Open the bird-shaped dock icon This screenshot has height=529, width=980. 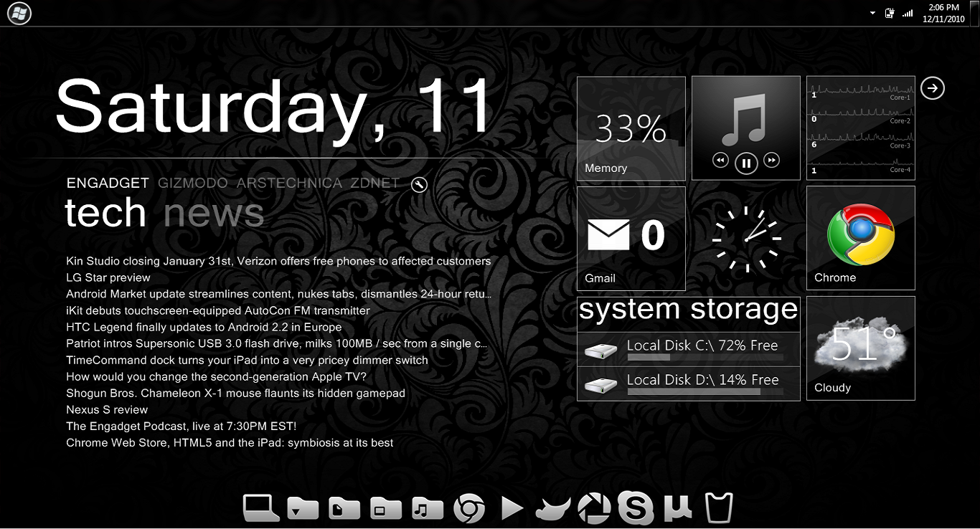tap(553, 508)
